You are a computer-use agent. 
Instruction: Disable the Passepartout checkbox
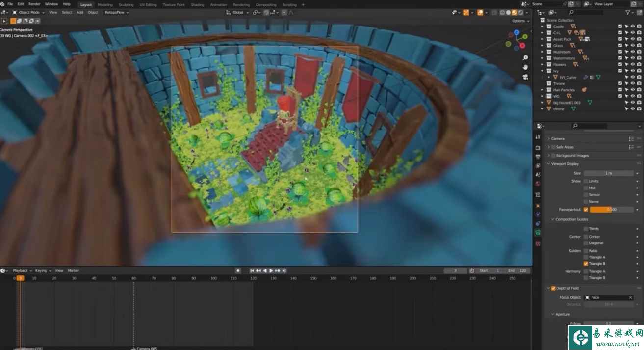[586, 210]
